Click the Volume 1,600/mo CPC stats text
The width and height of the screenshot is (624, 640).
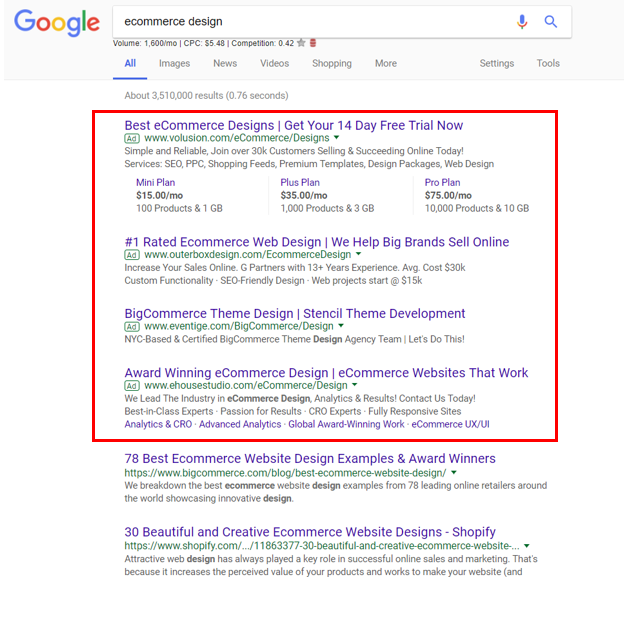[x=203, y=43]
